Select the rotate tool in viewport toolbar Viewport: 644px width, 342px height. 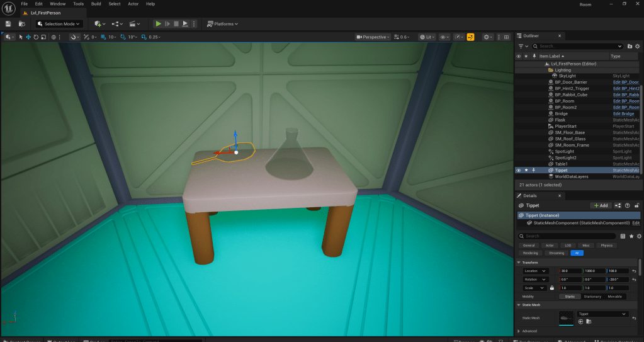pos(36,37)
